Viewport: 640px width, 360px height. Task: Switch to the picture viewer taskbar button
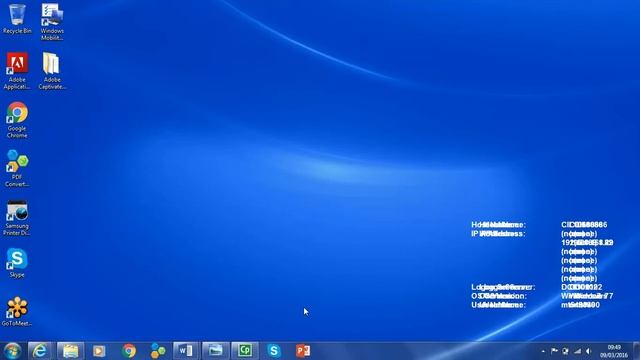click(x=216, y=351)
